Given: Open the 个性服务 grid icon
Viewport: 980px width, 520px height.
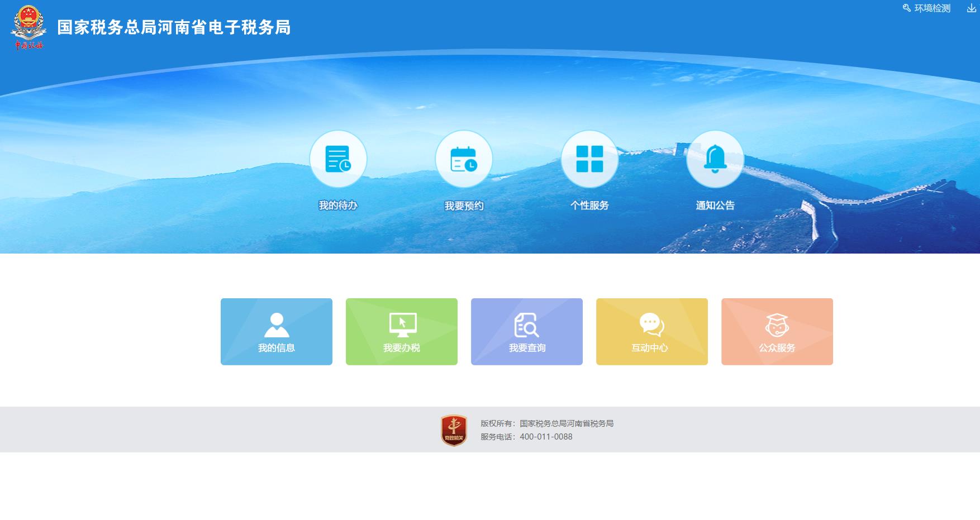Looking at the screenshot, I should pyautogui.click(x=589, y=159).
